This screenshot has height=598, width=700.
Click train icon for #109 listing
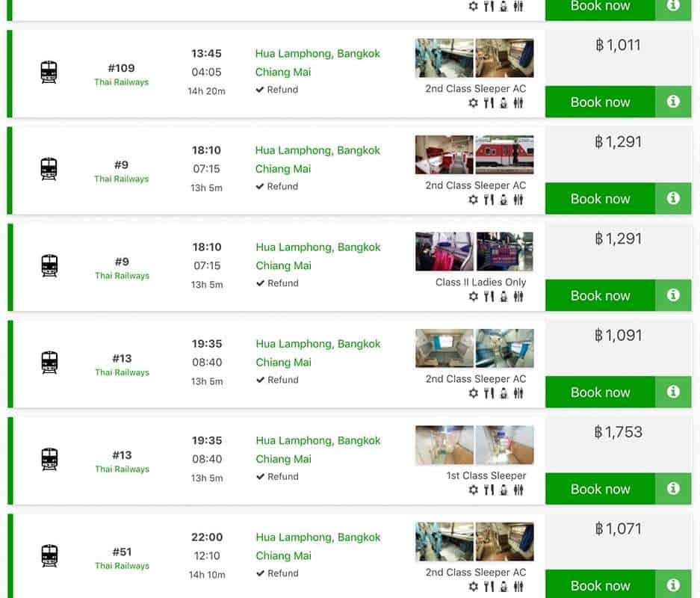49,73
